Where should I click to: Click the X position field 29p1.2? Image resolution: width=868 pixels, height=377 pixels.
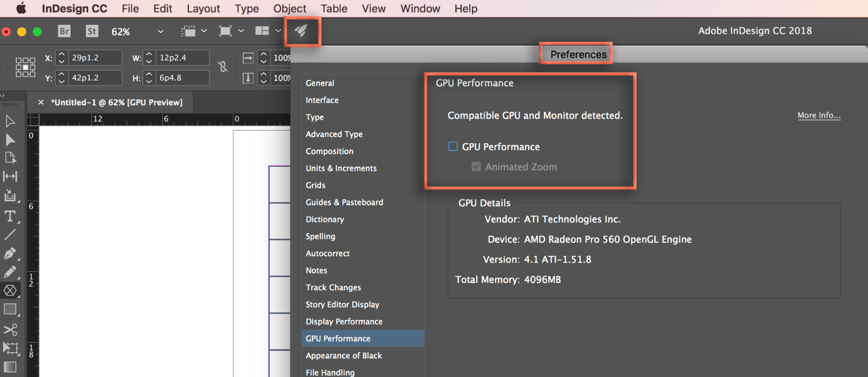95,58
